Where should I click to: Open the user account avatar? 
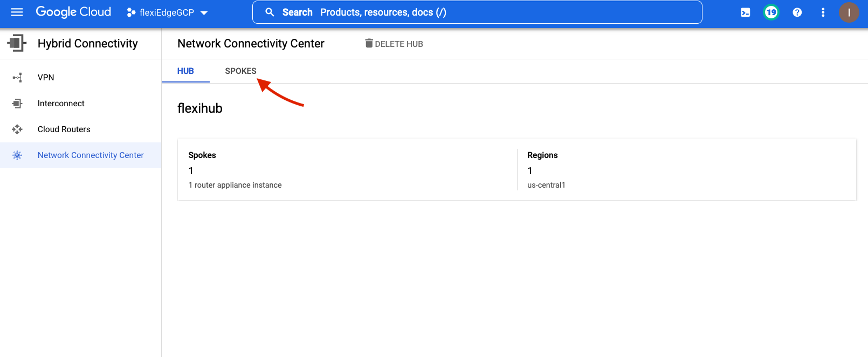(849, 12)
